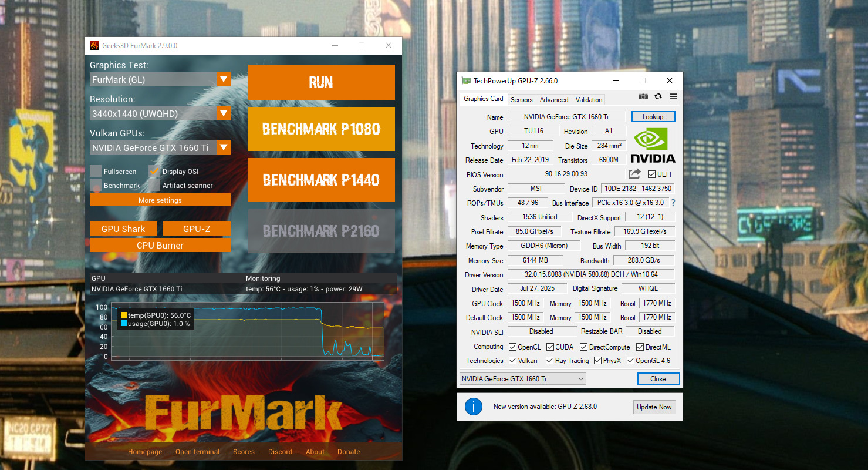Viewport: 868px width, 470px height.
Task: Open the Vulkan GPUs dropdown
Action: click(x=224, y=147)
